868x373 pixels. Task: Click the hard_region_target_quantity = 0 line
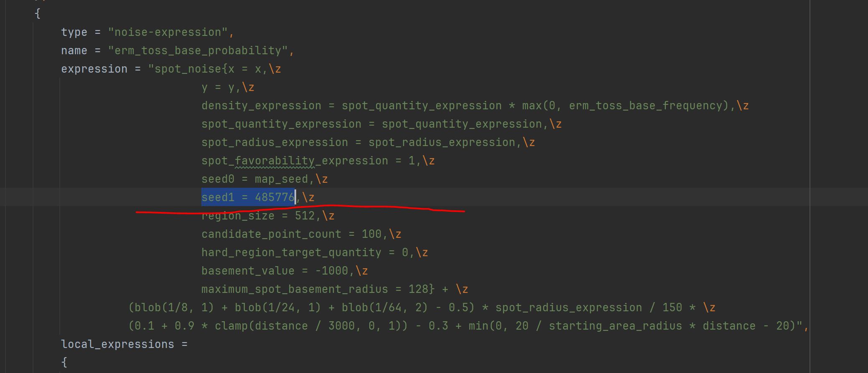pos(315,252)
